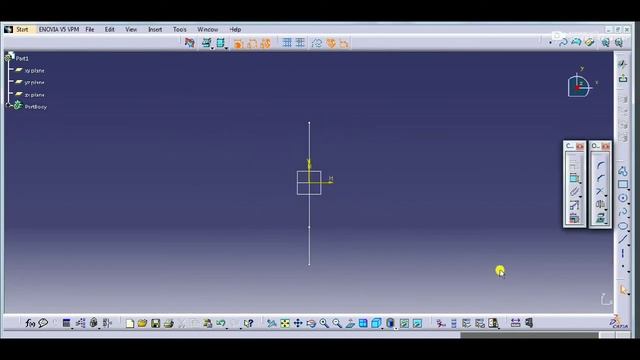The width and height of the screenshot is (640, 360).
Task: Select the Chamfer tool in Operation toolbar
Action: pyautogui.click(x=600, y=178)
